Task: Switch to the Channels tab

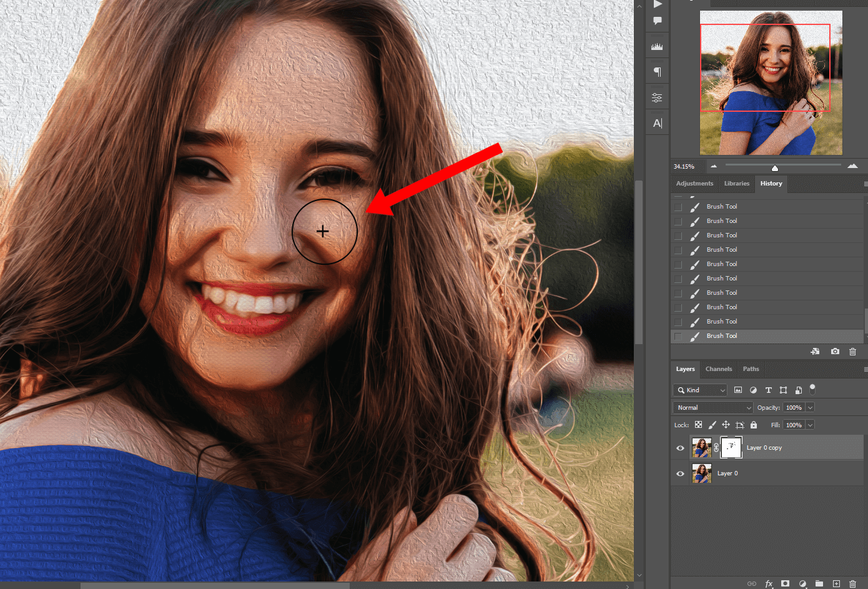Action: pos(718,369)
